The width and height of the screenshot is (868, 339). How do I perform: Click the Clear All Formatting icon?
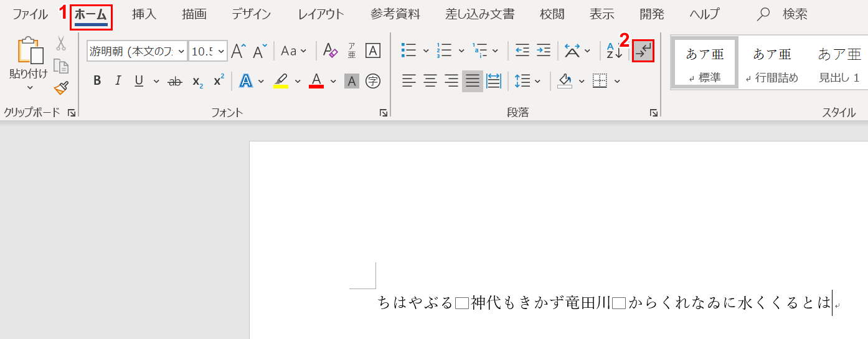point(330,51)
